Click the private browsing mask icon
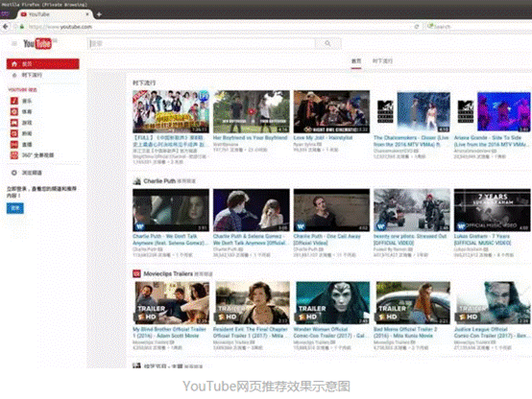This screenshot has width=532, height=399. click(5, 14)
